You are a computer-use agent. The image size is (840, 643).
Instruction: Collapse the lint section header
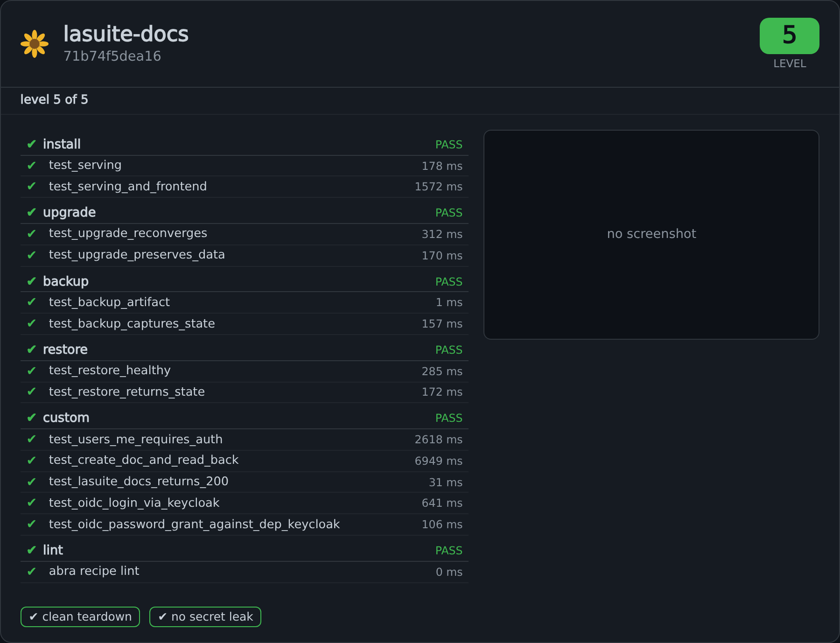point(245,550)
